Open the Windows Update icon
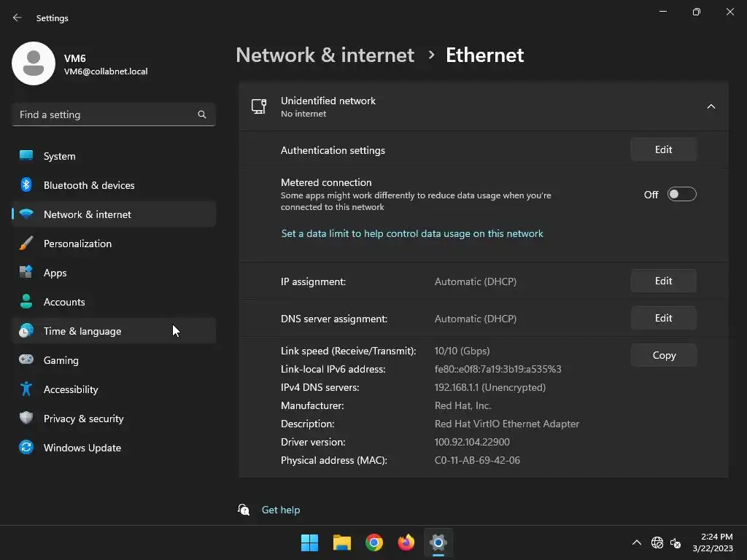The height and width of the screenshot is (560, 747). 26,448
